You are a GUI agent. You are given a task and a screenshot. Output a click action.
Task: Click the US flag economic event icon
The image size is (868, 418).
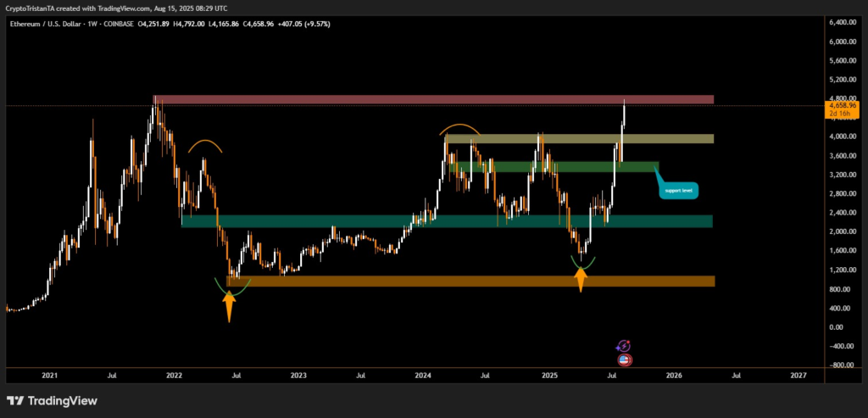coord(625,359)
